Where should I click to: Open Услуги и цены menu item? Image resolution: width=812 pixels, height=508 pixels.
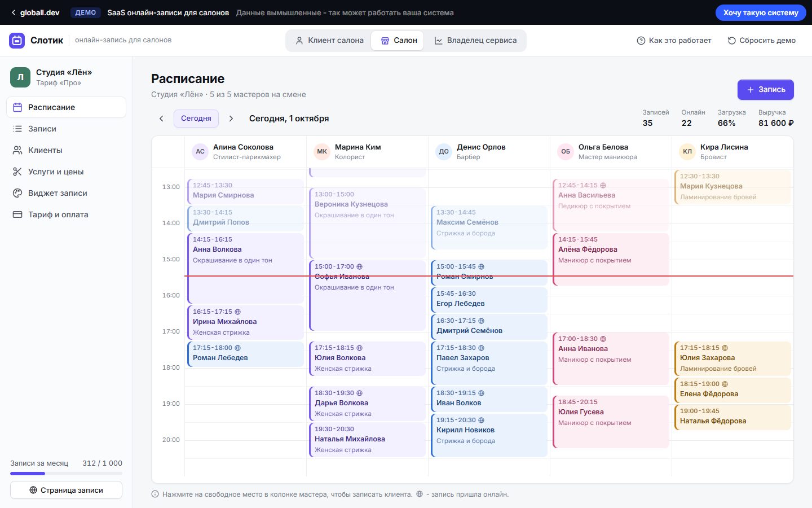(66, 172)
